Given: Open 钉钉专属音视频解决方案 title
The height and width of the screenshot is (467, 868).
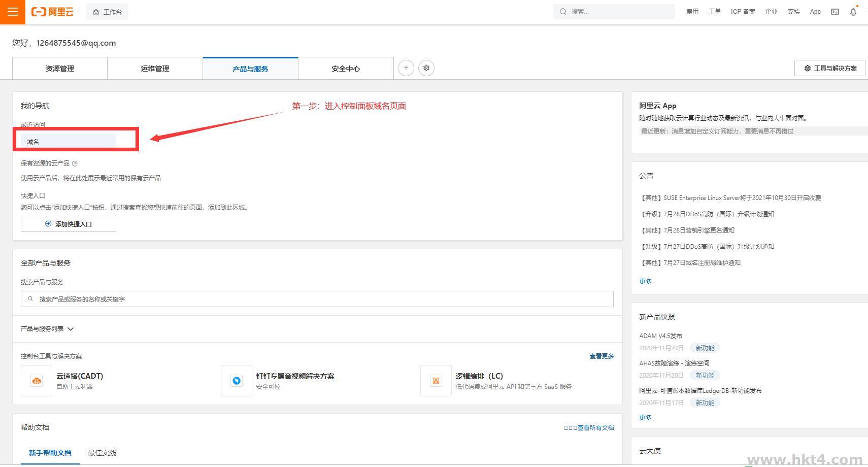Looking at the screenshot, I should (x=295, y=376).
